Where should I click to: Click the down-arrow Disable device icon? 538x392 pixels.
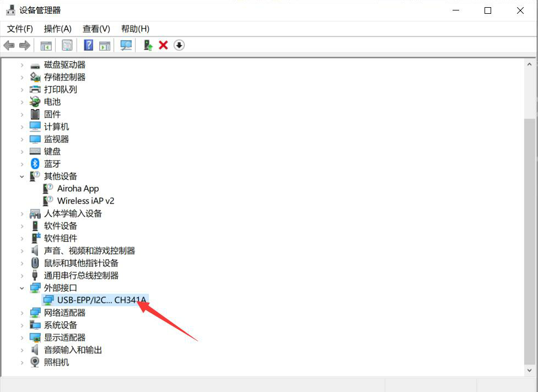179,45
